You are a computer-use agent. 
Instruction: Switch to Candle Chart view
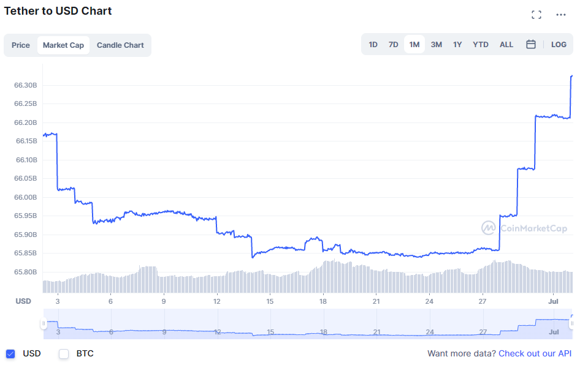coord(120,45)
